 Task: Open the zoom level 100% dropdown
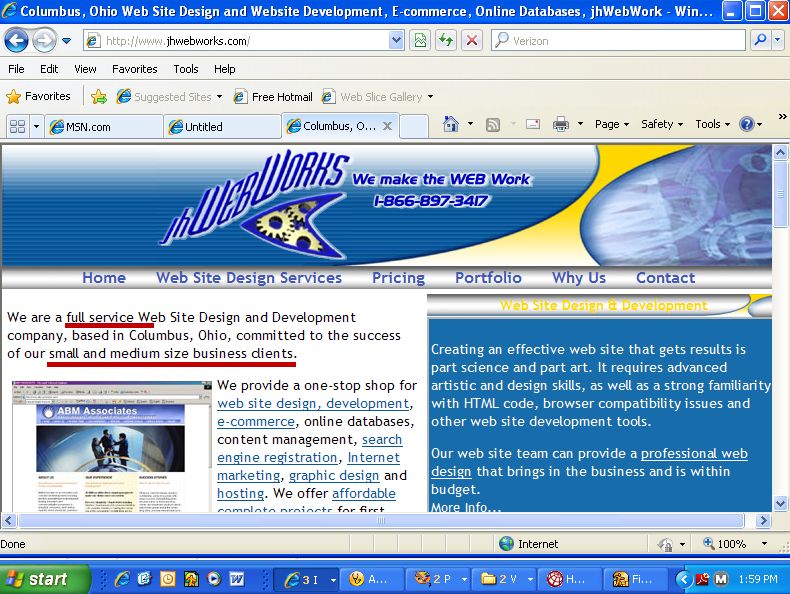[764, 544]
